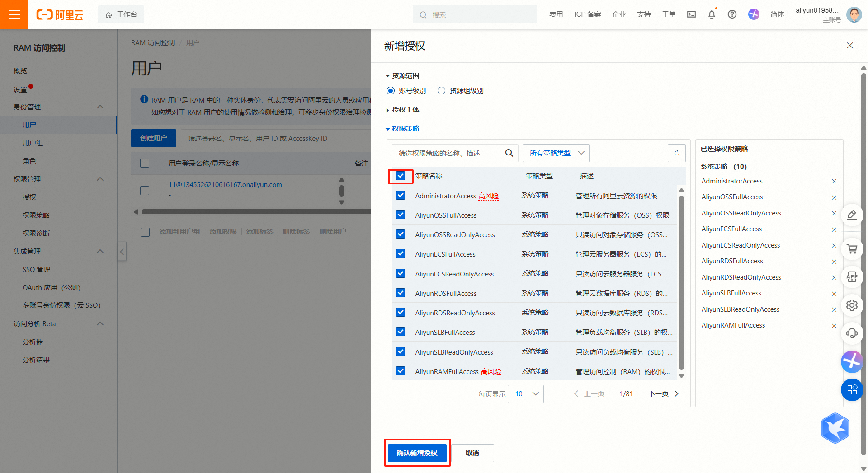
Task: Collapse the 集成管理 sidebar group
Action: pyautogui.click(x=100, y=252)
